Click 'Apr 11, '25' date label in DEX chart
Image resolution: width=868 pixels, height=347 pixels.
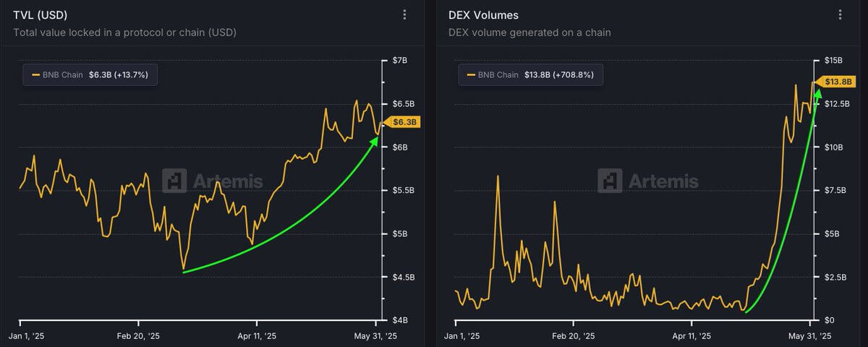(692, 336)
